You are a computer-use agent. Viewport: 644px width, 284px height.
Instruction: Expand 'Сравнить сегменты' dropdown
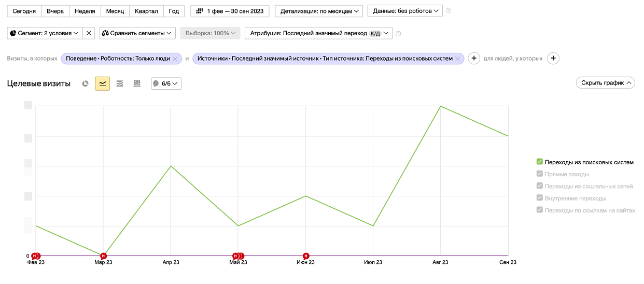point(137,33)
